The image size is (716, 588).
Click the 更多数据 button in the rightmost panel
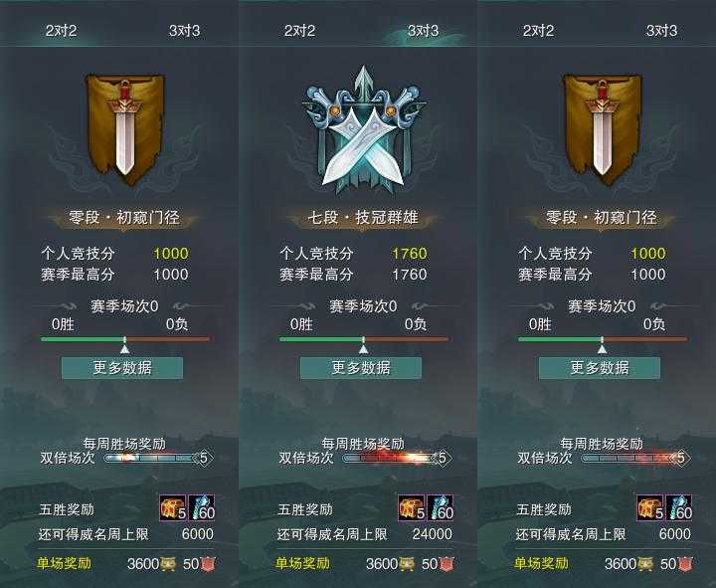(600, 368)
